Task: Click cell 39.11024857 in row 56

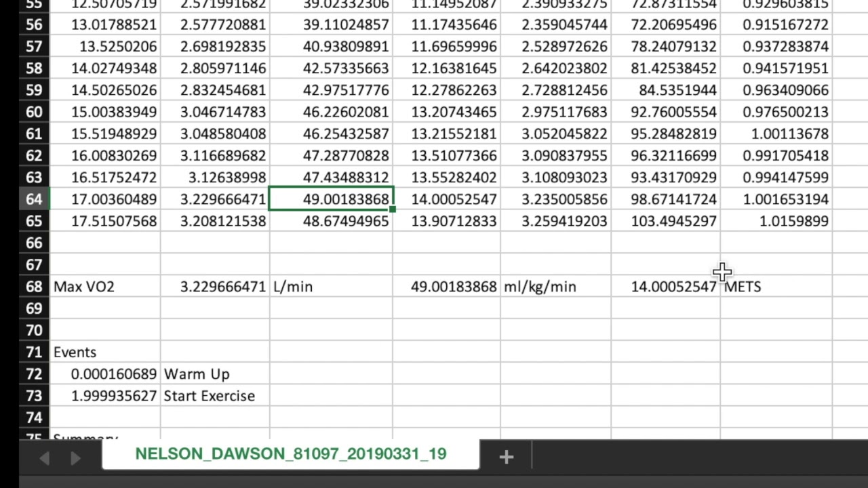Action: pyautogui.click(x=331, y=25)
